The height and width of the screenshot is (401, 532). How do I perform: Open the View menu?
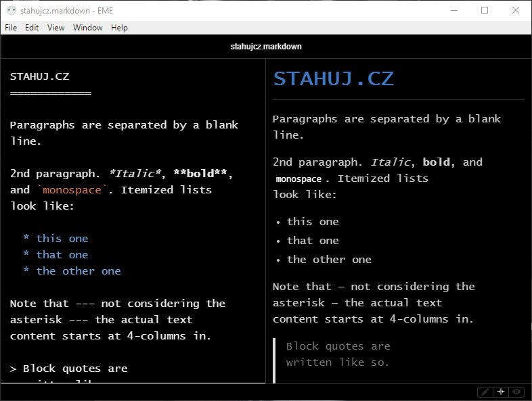[56, 28]
